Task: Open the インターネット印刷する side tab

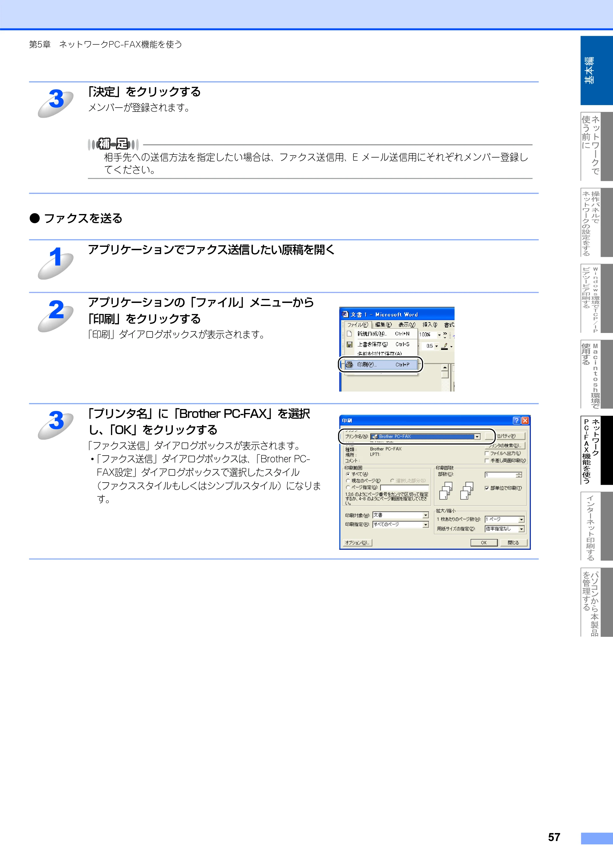Action: click(596, 526)
